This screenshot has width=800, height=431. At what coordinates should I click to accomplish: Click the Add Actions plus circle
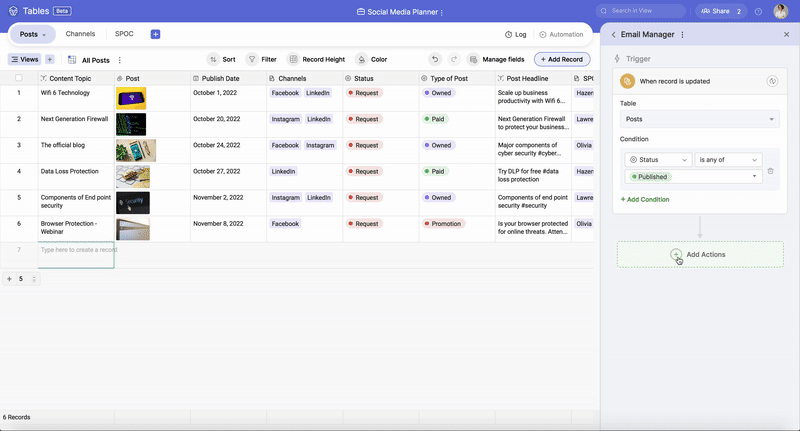676,254
